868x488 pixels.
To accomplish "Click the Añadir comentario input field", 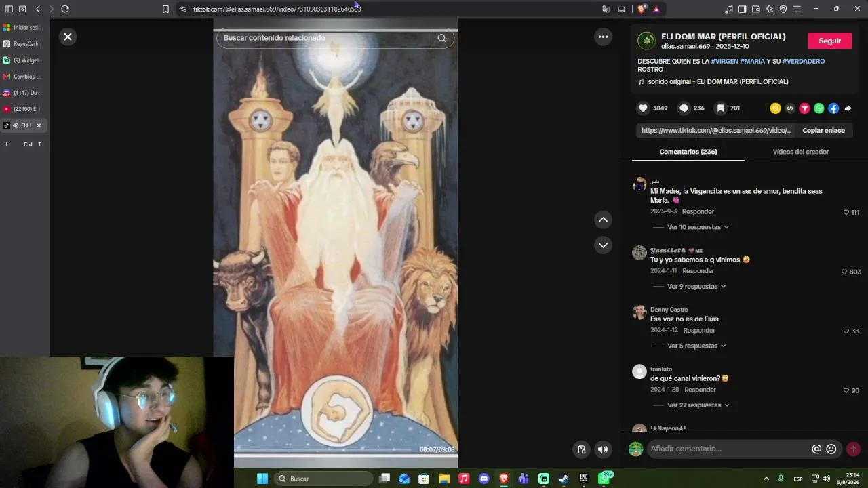I will pos(729,449).
